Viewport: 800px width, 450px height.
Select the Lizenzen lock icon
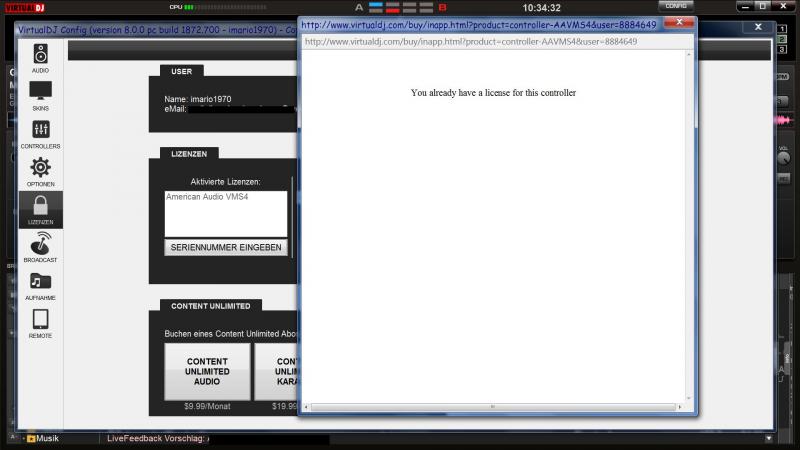click(40, 210)
